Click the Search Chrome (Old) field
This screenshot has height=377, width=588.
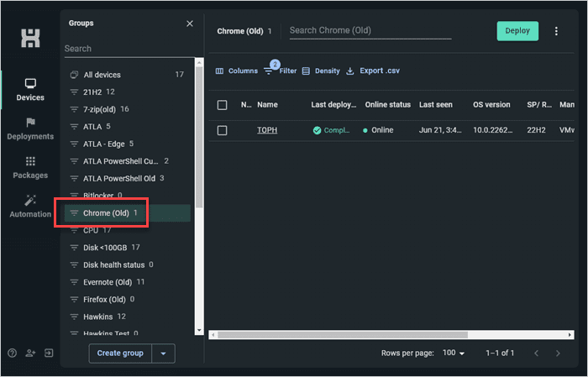click(370, 31)
